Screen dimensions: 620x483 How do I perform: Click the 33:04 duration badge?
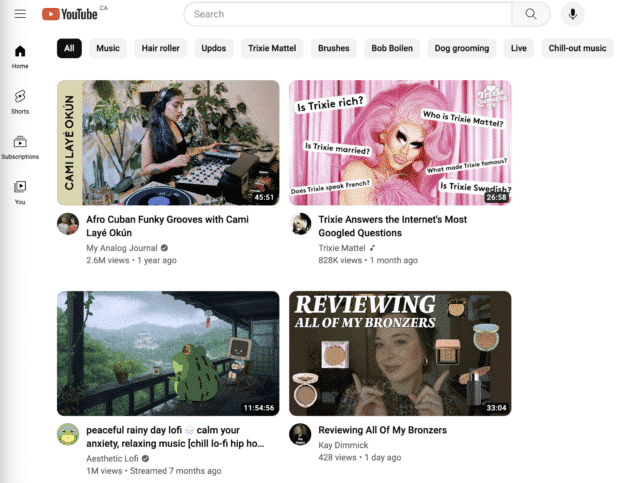click(x=496, y=408)
